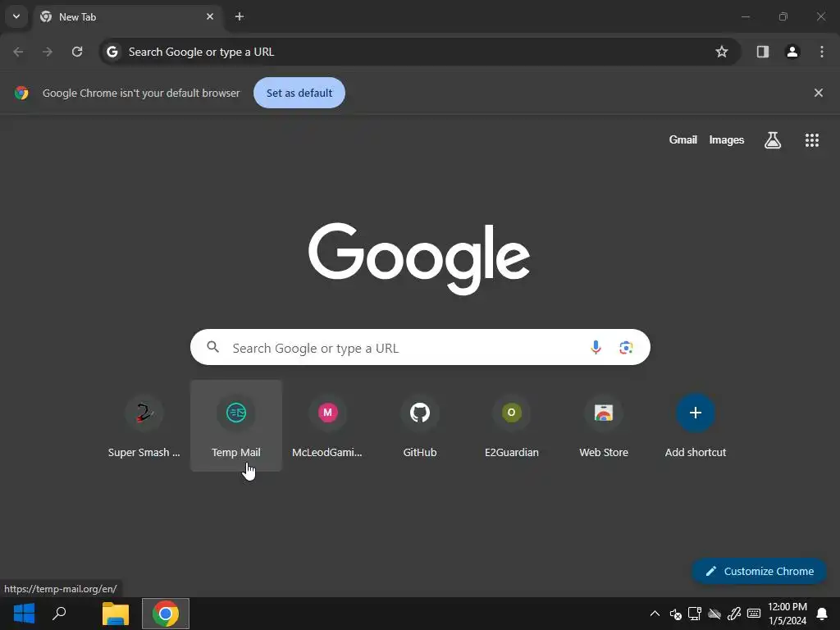The height and width of the screenshot is (630, 840).
Task: Open Temp Mail shortcut
Action: click(236, 426)
